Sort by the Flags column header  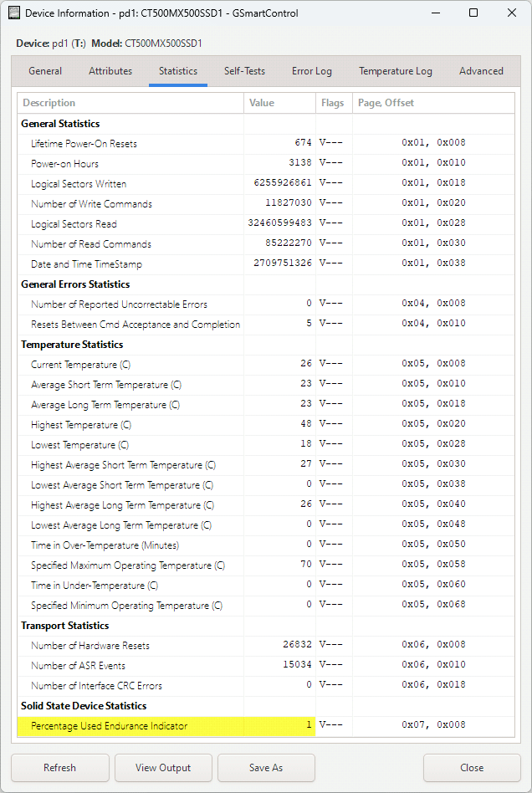click(334, 103)
